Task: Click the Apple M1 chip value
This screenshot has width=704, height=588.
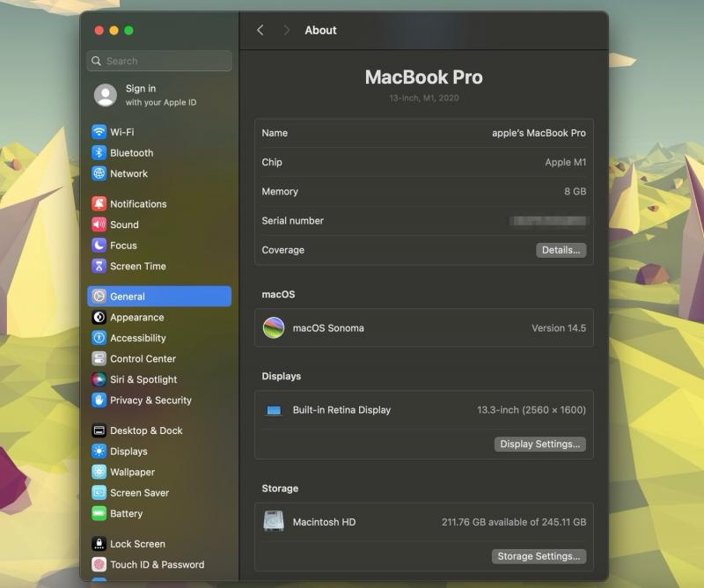Action: 566,162
